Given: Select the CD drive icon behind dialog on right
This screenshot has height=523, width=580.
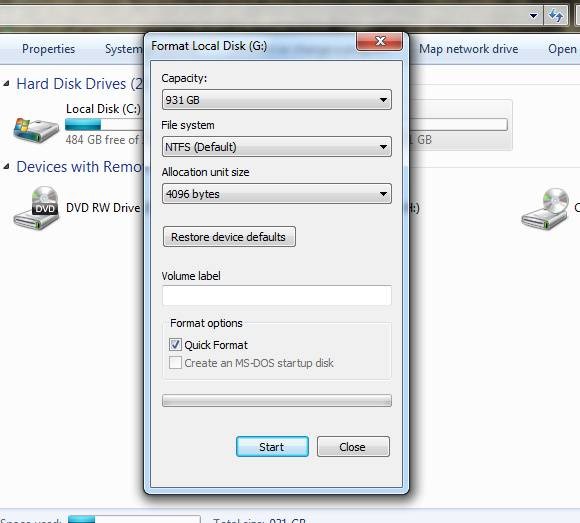Looking at the screenshot, I should [x=545, y=209].
